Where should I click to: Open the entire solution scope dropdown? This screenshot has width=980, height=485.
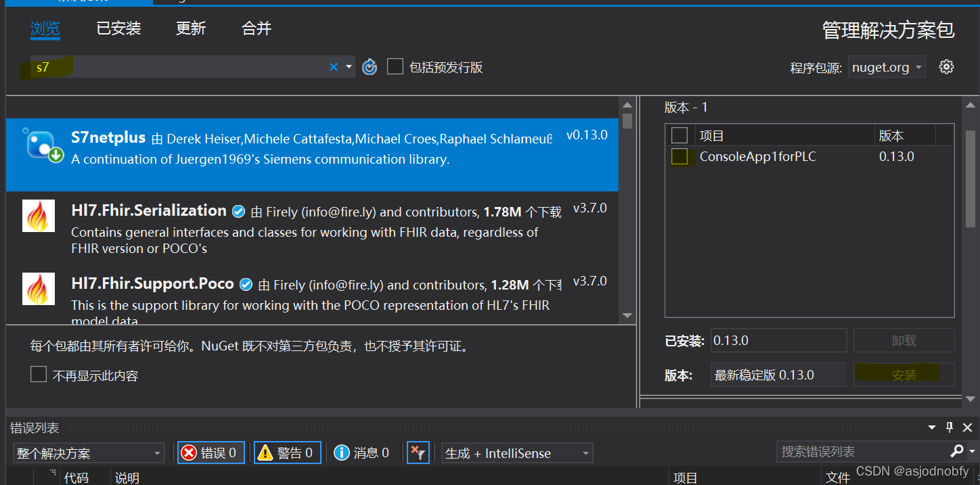click(89, 453)
